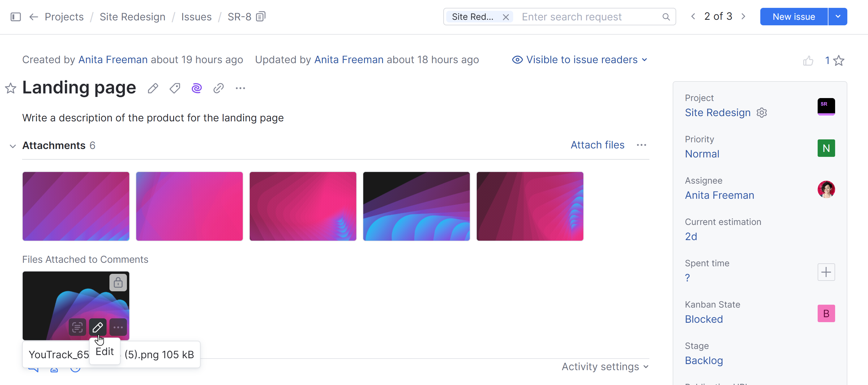Click the Attach files link
This screenshot has height=385, width=868.
[x=597, y=145]
